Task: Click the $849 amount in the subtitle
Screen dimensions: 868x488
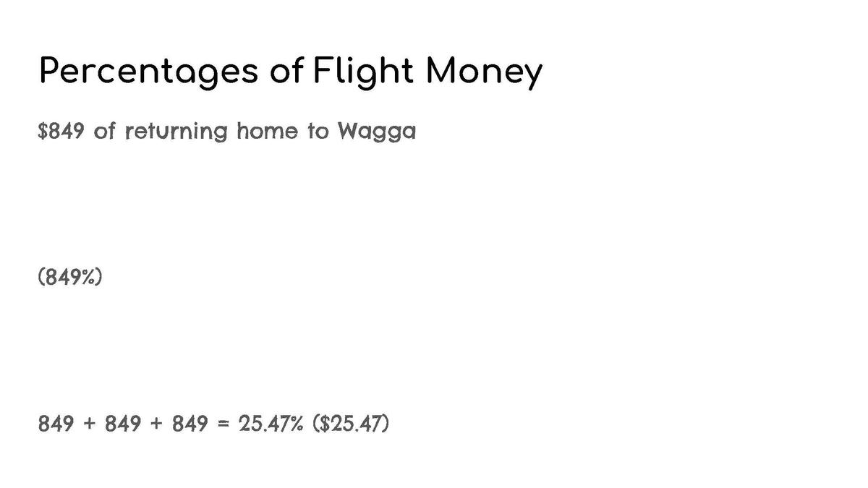Action: (61, 132)
